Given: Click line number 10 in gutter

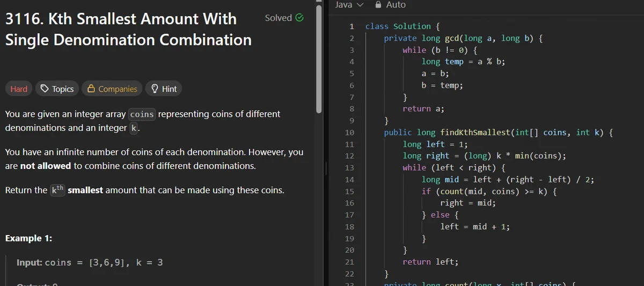Looking at the screenshot, I should pyautogui.click(x=349, y=133).
